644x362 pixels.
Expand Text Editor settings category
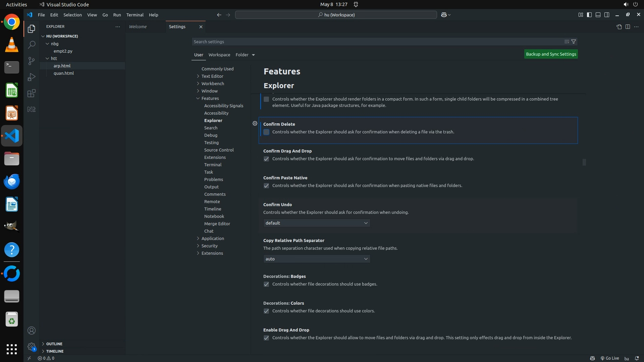[212, 76]
